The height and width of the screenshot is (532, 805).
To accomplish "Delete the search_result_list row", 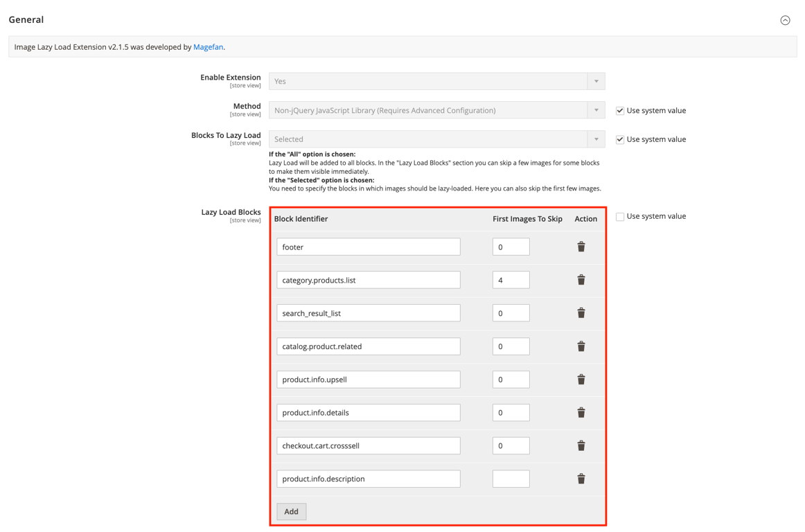I will click(x=581, y=312).
